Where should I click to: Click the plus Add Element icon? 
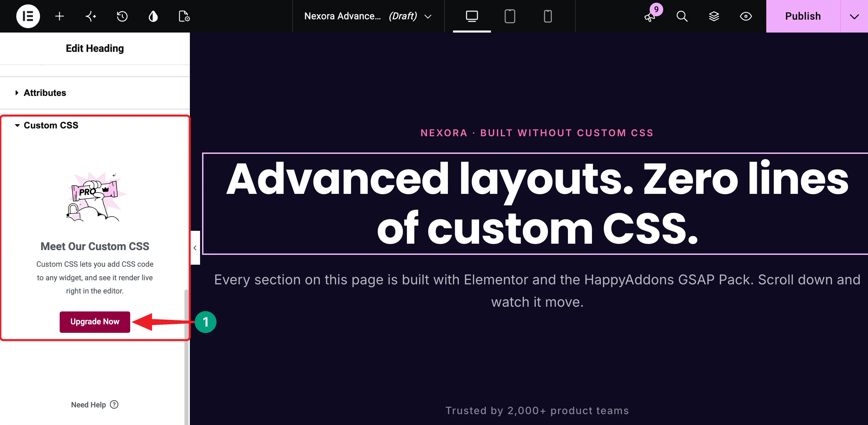pos(59,16)
